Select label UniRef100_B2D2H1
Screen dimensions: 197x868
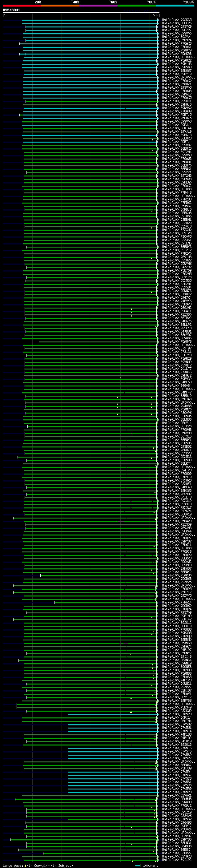point(177,284)
